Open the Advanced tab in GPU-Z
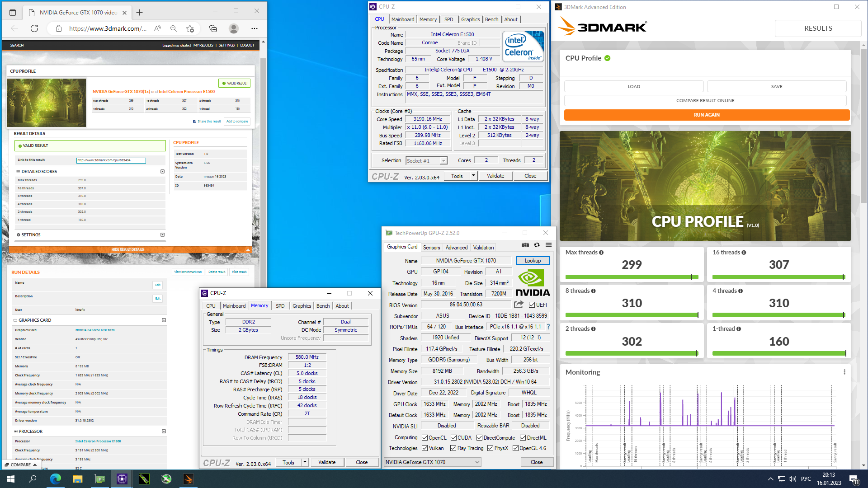The image size is (868, 488). tap(457, 248)
